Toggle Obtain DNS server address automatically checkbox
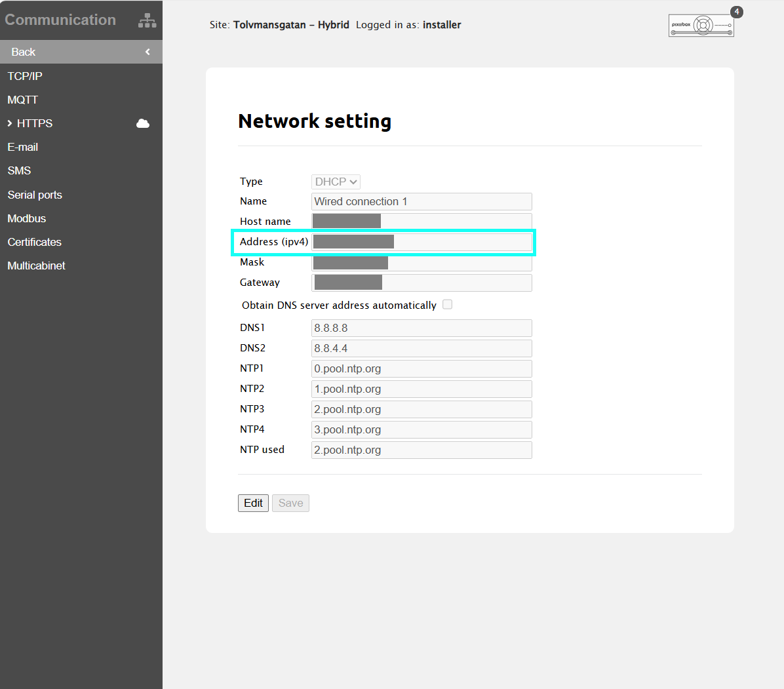Screen dimensions: 784x689 [448, 304]
